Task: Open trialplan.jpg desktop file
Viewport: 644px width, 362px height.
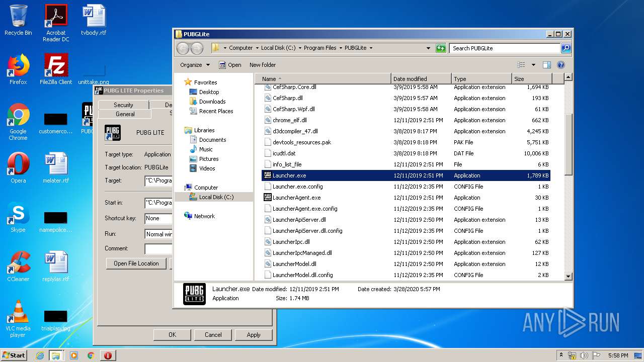Action: point(56,321)
